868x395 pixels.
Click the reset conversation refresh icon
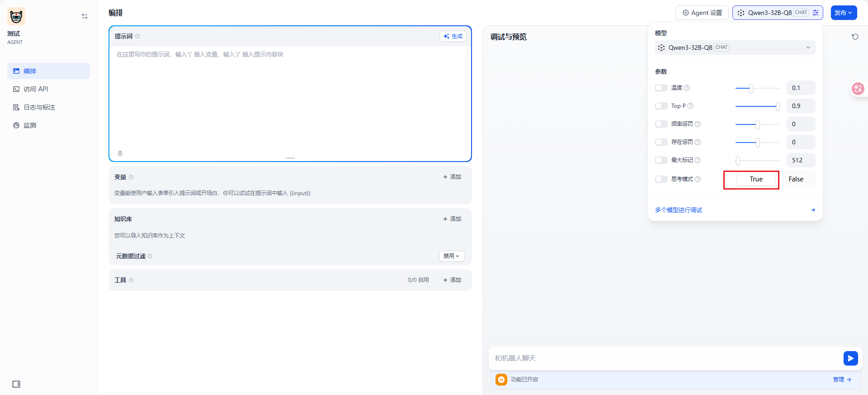coord(855,37)
